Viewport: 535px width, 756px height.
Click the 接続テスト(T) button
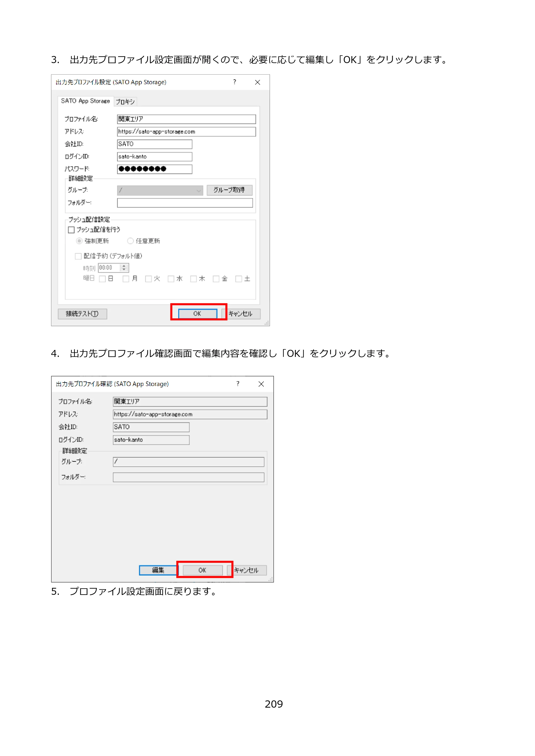click(82, 314)
